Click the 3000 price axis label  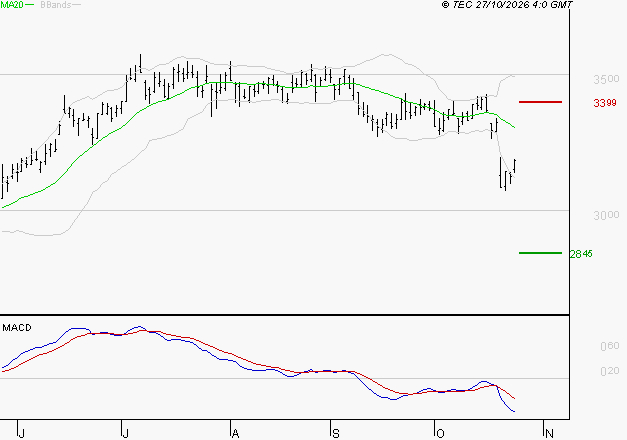click(x=606, y=215)
